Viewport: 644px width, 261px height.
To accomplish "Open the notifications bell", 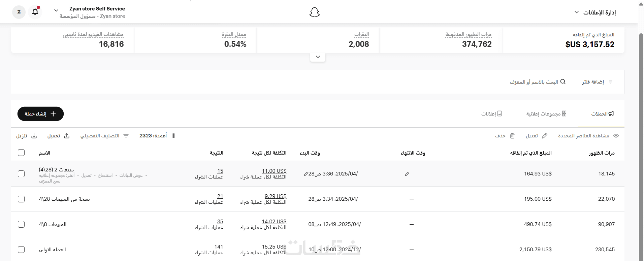I will pos(35,12).
